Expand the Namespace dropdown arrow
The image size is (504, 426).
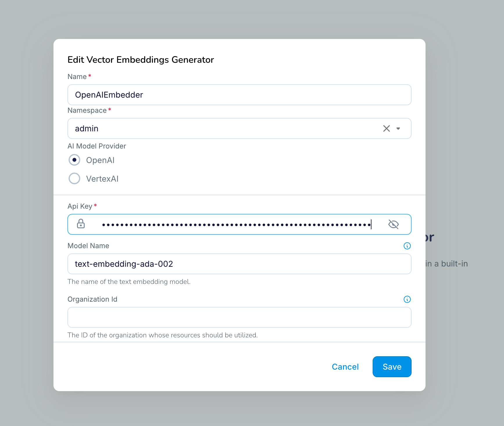click(398, 128)
